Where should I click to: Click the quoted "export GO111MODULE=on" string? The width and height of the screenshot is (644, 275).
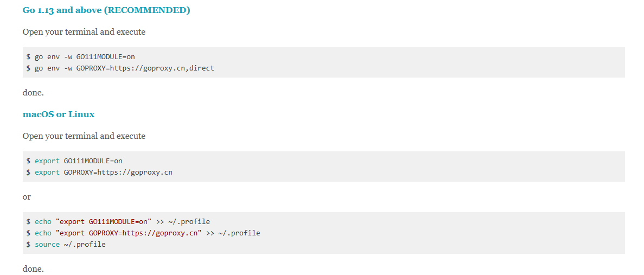click(104, 221)
